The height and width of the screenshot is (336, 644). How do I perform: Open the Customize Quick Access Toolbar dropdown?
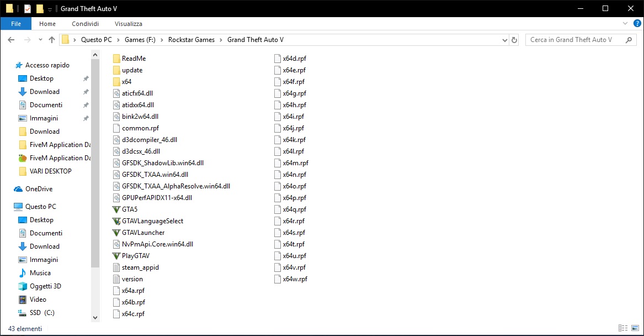point(50,9)
